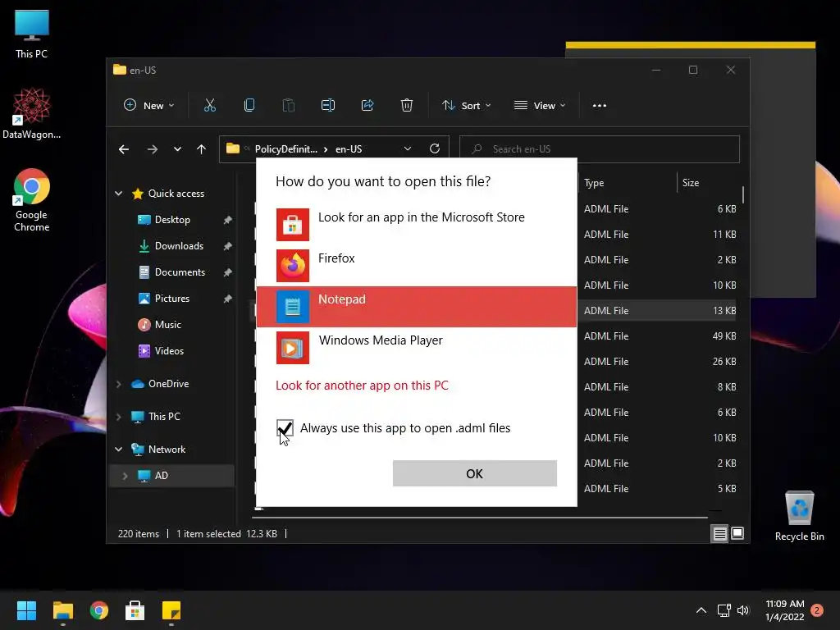This screenshot has width=840, height=630.
Task: Show hidden system tray icons chevron
Action: pos(701,610)
